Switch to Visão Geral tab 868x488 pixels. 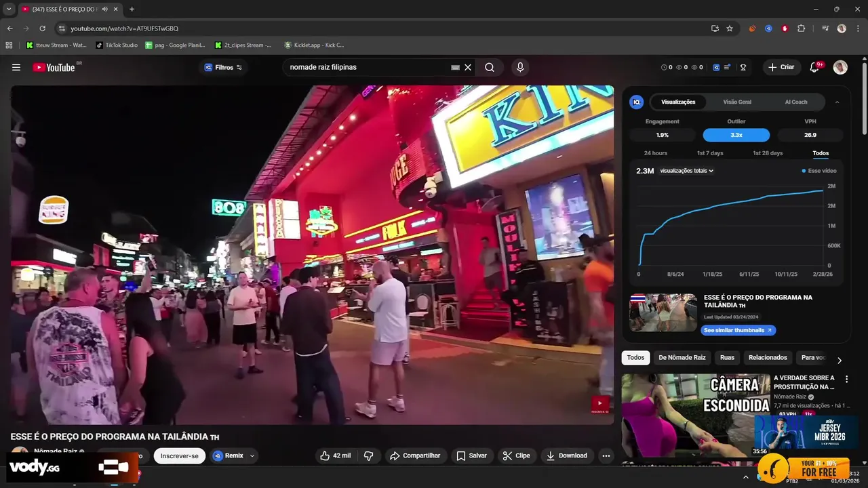[737, 102]
